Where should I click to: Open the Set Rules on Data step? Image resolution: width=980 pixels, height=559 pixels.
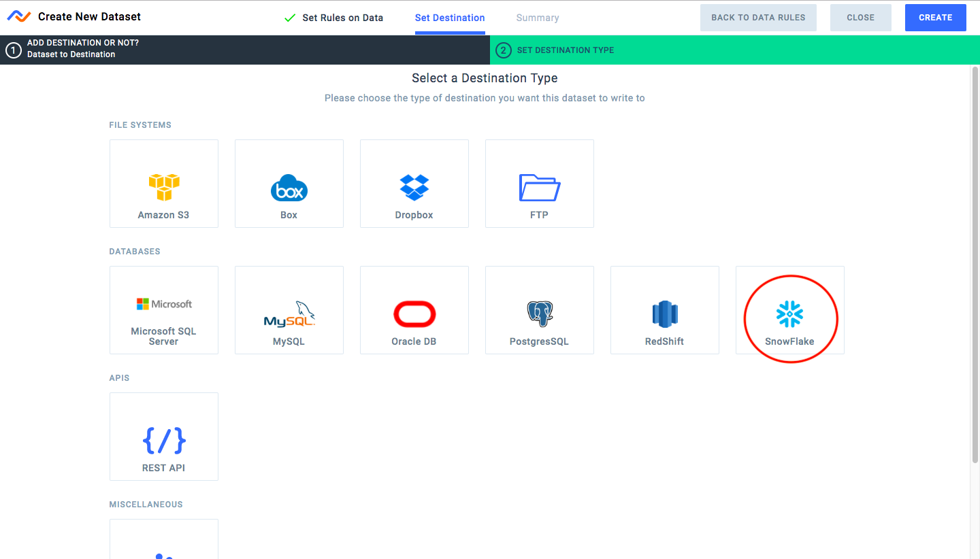(x=334, y=18)
